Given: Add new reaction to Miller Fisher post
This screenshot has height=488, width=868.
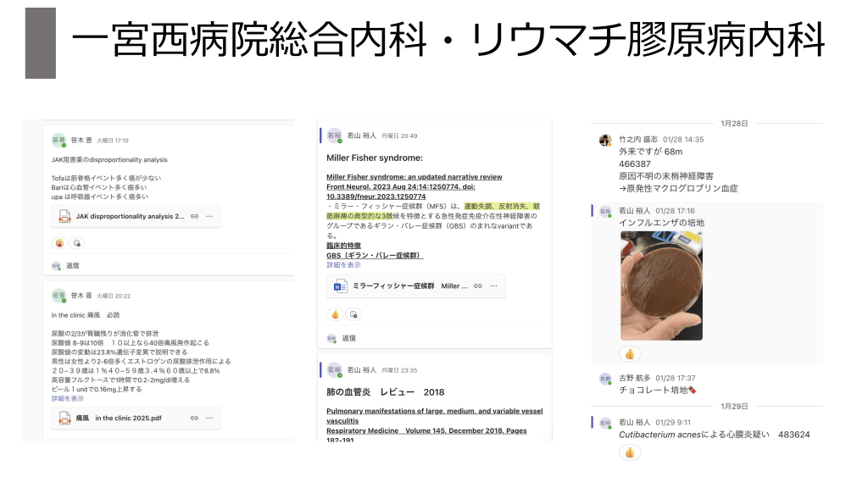Looking at the screenshot, I should tap(353, 314).
